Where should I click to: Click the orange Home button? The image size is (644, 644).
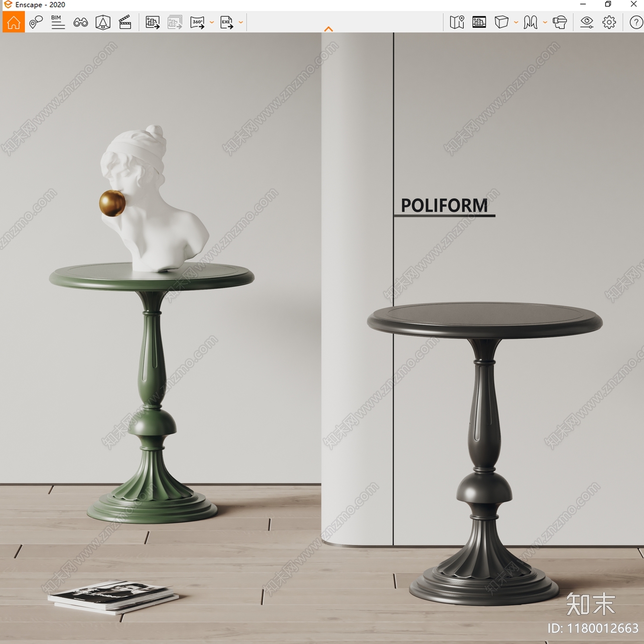[x=14, y=22]
